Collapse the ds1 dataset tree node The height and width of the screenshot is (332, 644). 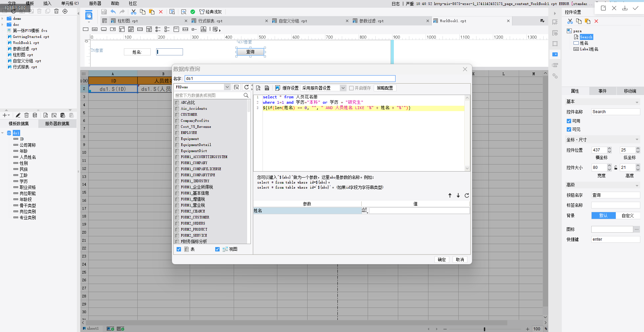[3, 133]
